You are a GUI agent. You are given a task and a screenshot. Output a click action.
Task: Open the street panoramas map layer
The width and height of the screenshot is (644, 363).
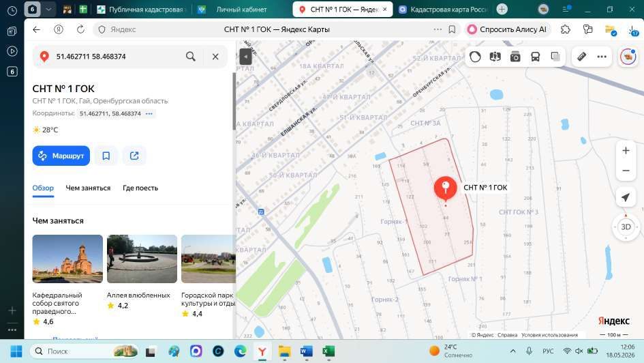click(x=495, y=57)
